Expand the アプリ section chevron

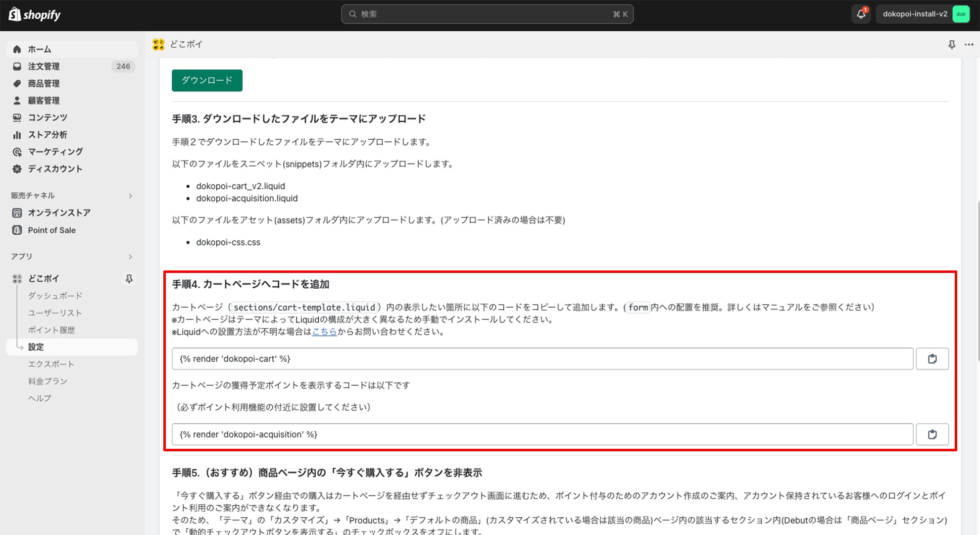click(x=130, y=257)
